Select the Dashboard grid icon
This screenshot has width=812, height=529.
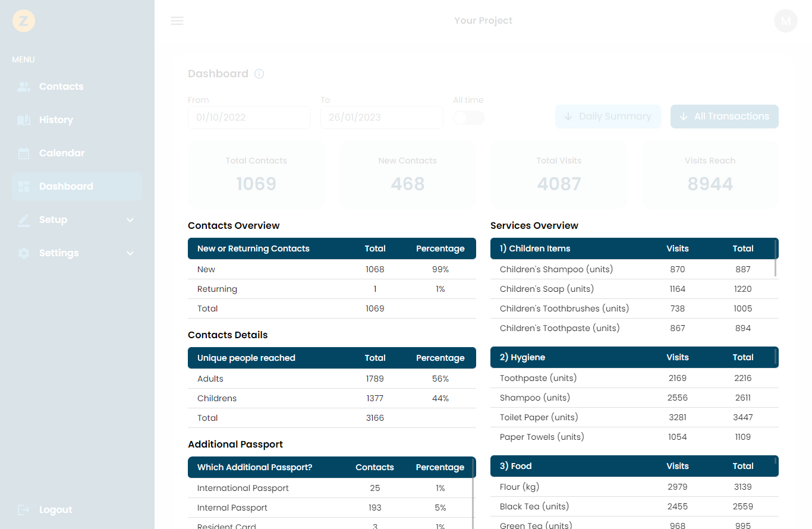(x=24, y=186)
